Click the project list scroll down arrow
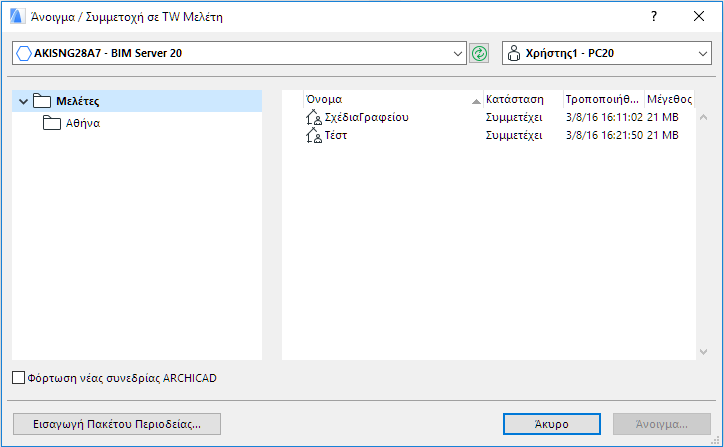 pyautogui.click(x=704, y=352)
